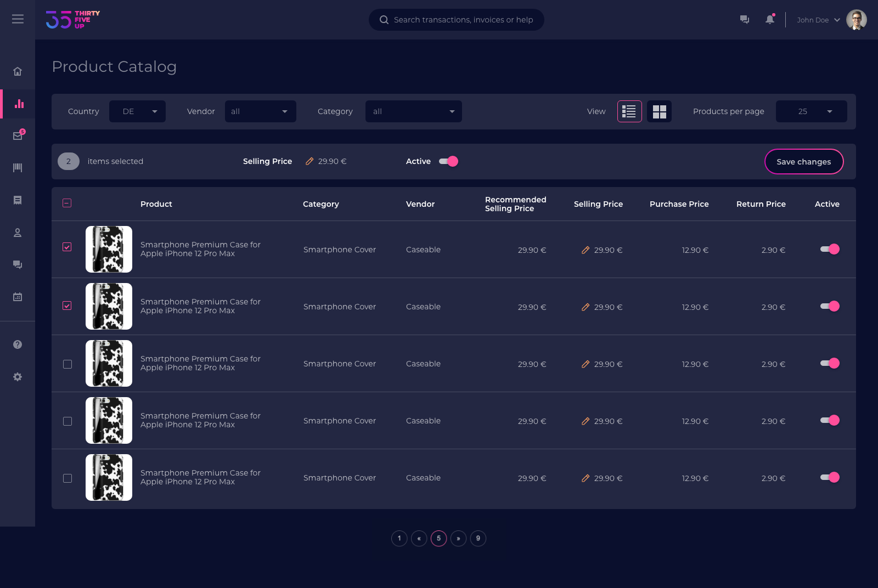Switch to grid view
Viewport: 878px width, 588px height.
pos(659,111)
